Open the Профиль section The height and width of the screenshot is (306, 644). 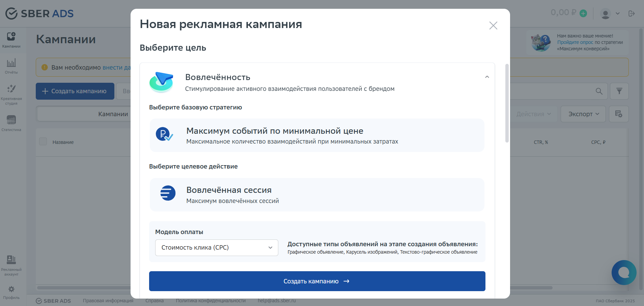(12, 292)
